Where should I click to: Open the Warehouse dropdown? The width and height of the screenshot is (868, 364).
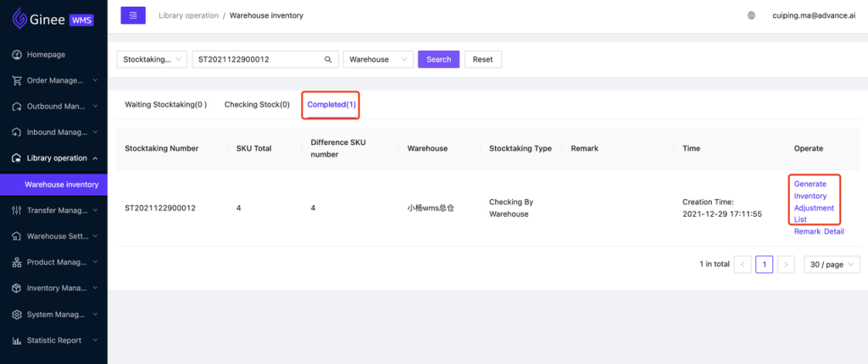[378, 59]
